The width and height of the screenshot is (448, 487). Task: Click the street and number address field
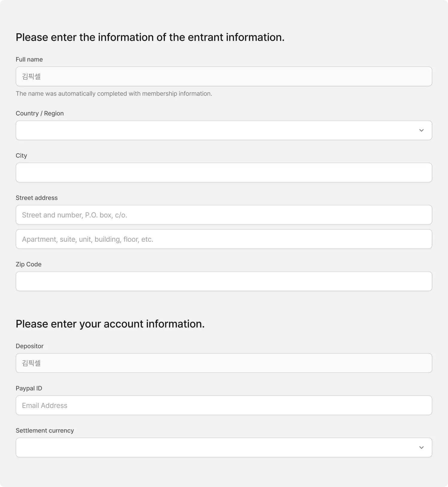[x=224, y=215]
